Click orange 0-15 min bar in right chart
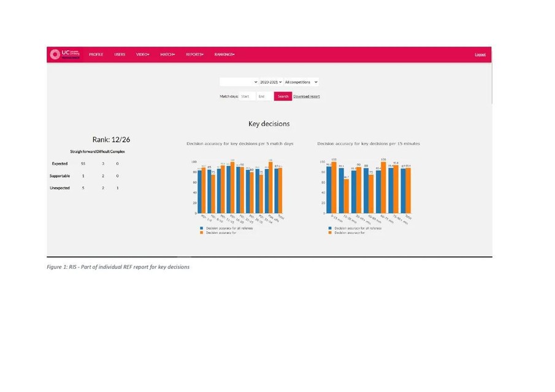The width and height of the screenshot is (555, 392). (334, 187)
